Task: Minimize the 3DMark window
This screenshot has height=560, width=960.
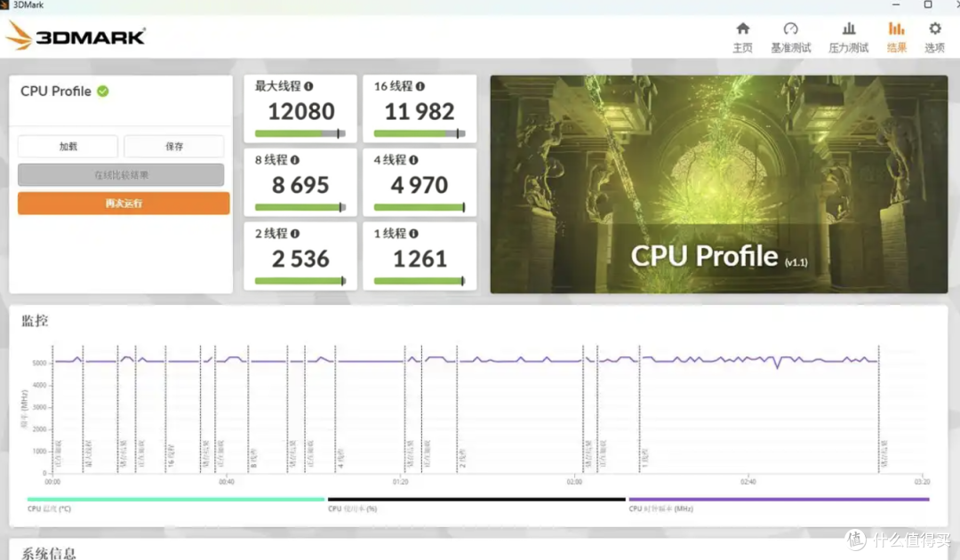Action: [x=896, y=5]
